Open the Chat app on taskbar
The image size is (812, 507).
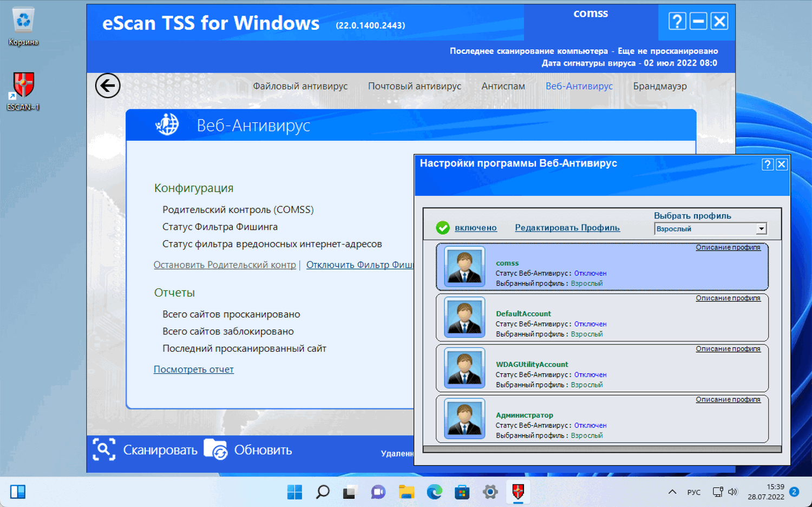[x=378, y=492]
